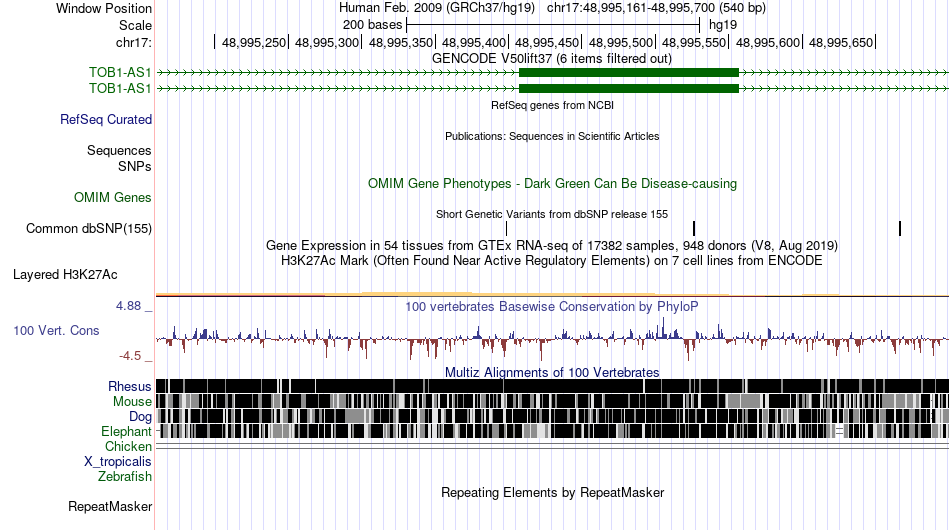Click the -4.5 PhyloP lower value
The image size is (950, 530).
[130, 356]
